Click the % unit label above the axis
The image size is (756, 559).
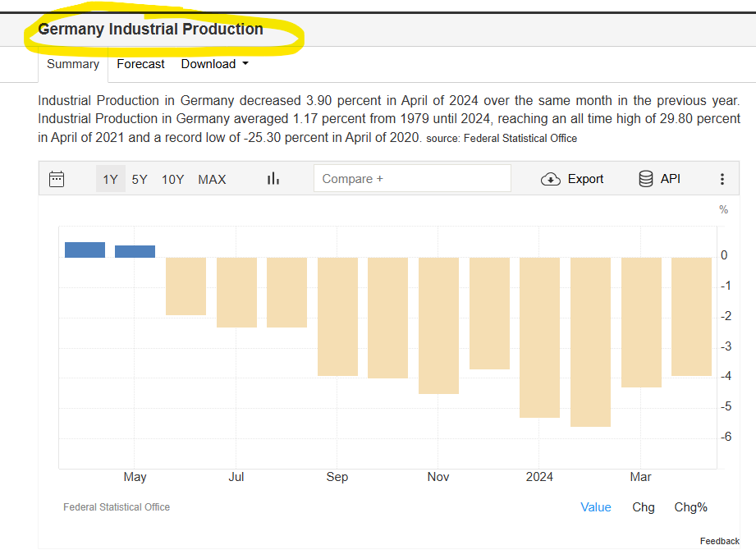click(x=723, y=210)
